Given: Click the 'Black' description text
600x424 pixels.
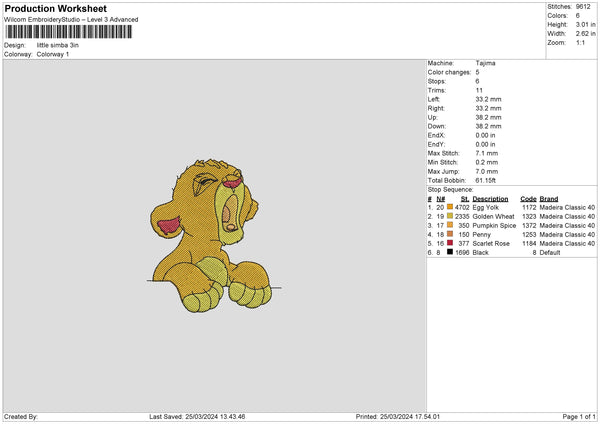Looking at the screenshot, I should coord(481,253).
